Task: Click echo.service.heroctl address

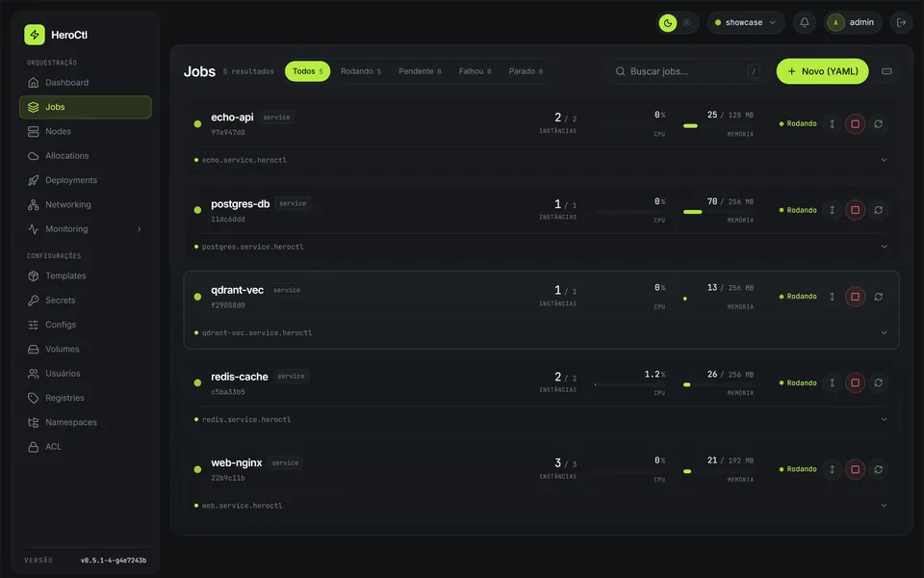Action: tap(244, 160)
